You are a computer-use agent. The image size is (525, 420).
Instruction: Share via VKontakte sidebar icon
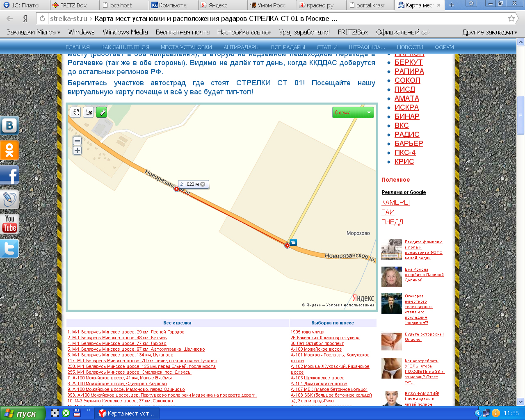pyautogui.click(x=10, y=126)
